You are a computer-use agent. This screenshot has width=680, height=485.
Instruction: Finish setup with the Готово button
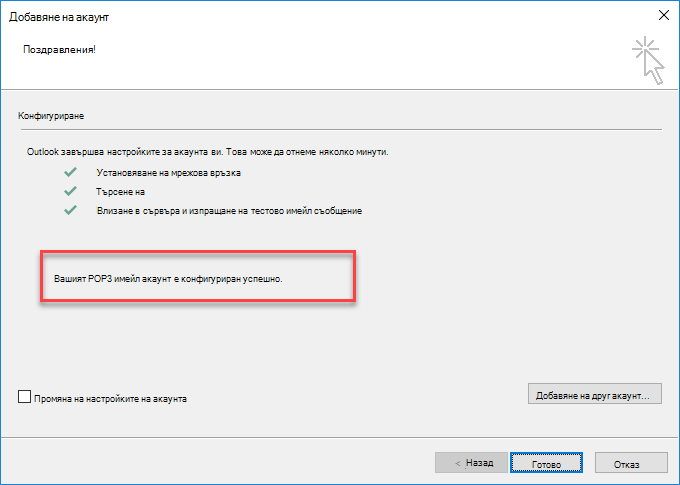click(546, 463)
